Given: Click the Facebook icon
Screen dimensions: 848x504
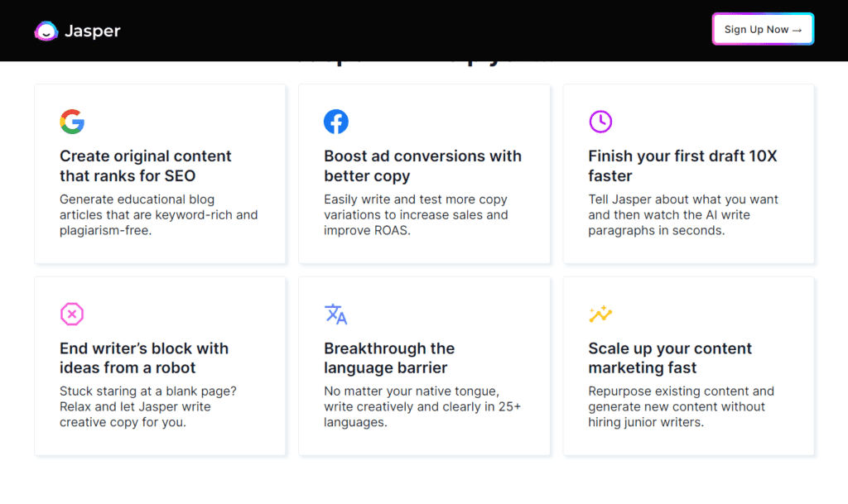Looking at the screenshot, I should coord(335,122).
